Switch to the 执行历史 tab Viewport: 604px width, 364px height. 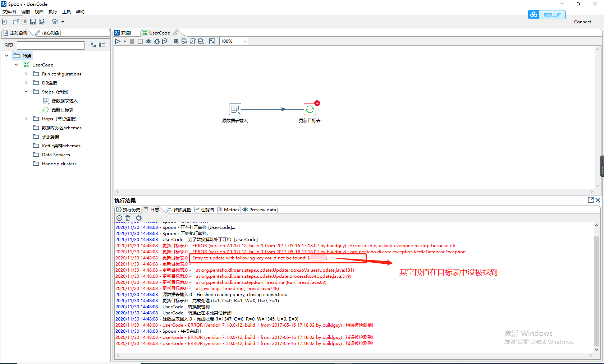coord(128,210)
